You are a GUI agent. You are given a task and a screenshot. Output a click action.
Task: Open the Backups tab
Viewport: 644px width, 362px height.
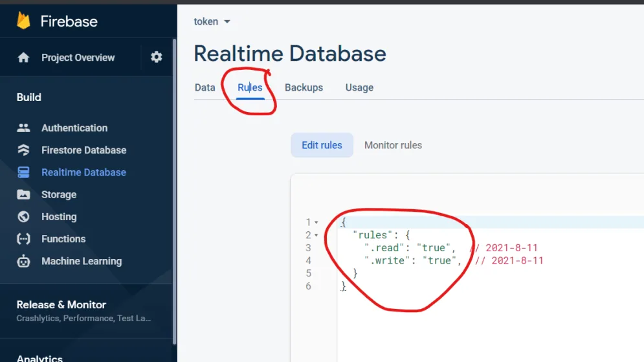304,87
